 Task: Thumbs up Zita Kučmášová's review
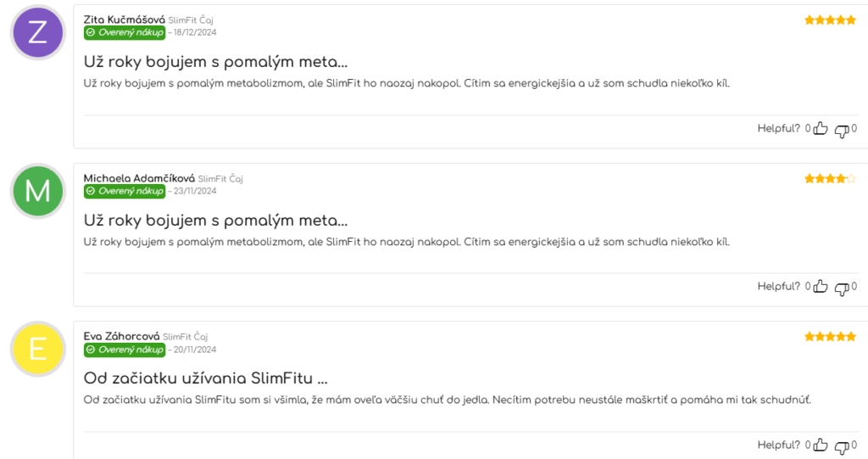tap(821, 129)
